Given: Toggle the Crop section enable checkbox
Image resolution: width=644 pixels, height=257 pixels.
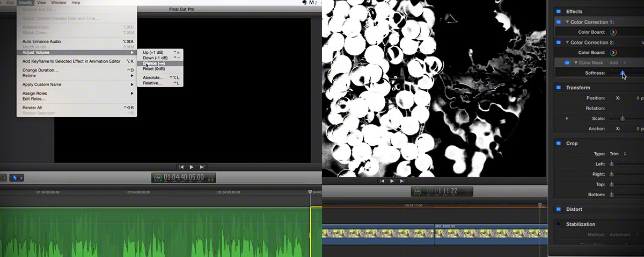Looking at the screenshot, I should pos(558,144).
